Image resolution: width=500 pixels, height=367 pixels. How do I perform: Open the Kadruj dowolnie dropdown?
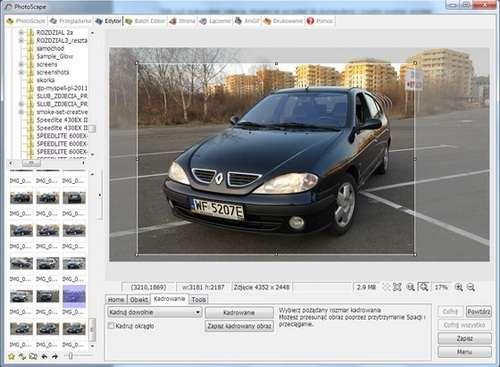click(155, 312)
